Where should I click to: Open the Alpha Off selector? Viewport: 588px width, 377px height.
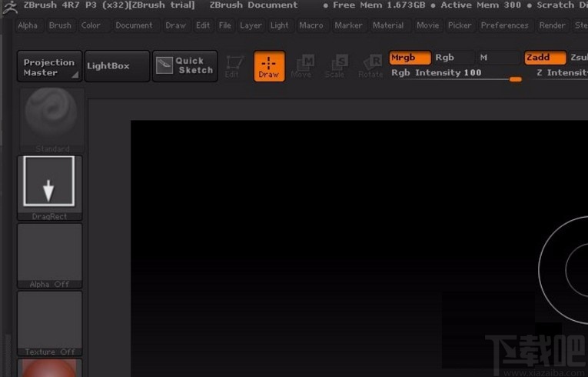tap(49, 255)
